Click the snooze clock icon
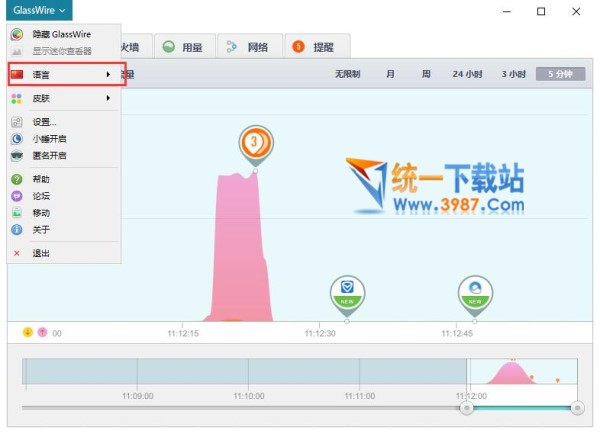 tap(16, 139)
